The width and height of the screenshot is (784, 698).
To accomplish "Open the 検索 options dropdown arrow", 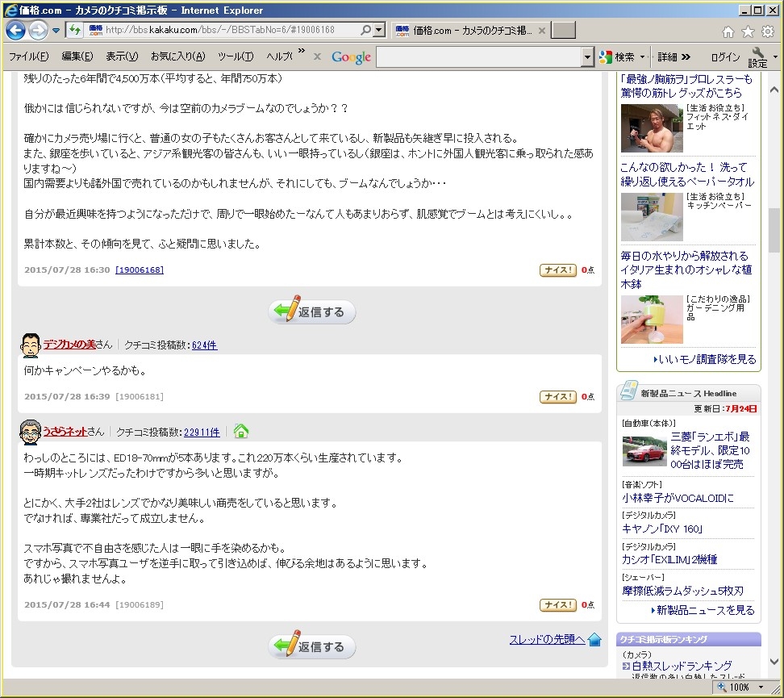I will click(643, 57).
